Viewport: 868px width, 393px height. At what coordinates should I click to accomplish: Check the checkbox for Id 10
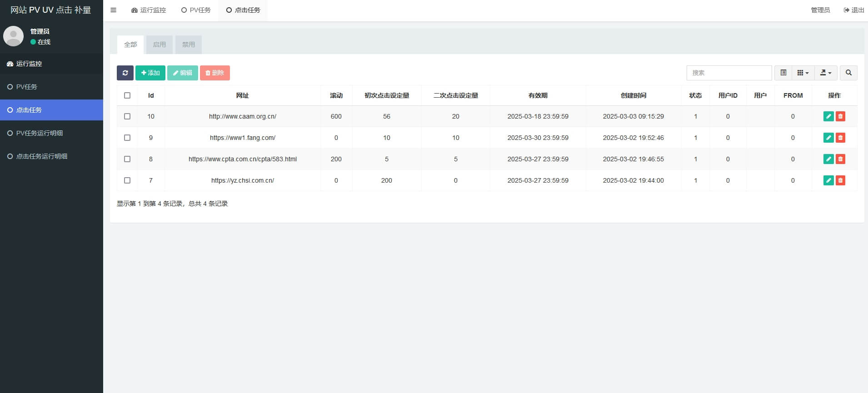[127, 116]
